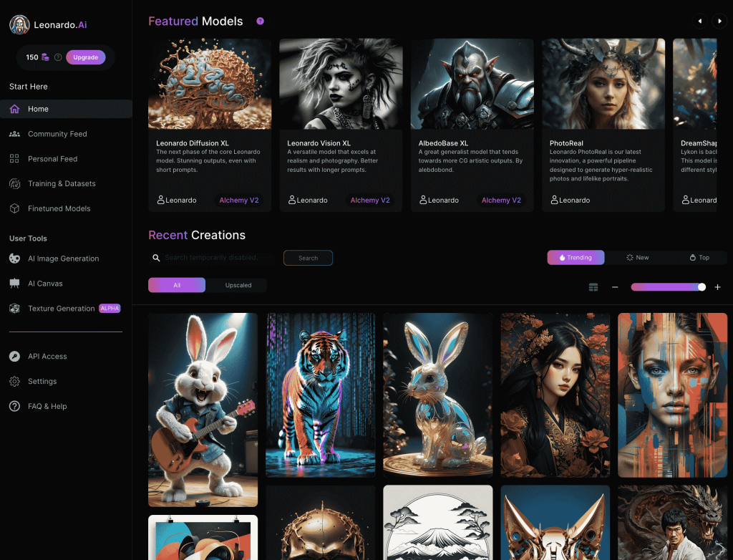Open Community Feed people icon

click(14, 134)
